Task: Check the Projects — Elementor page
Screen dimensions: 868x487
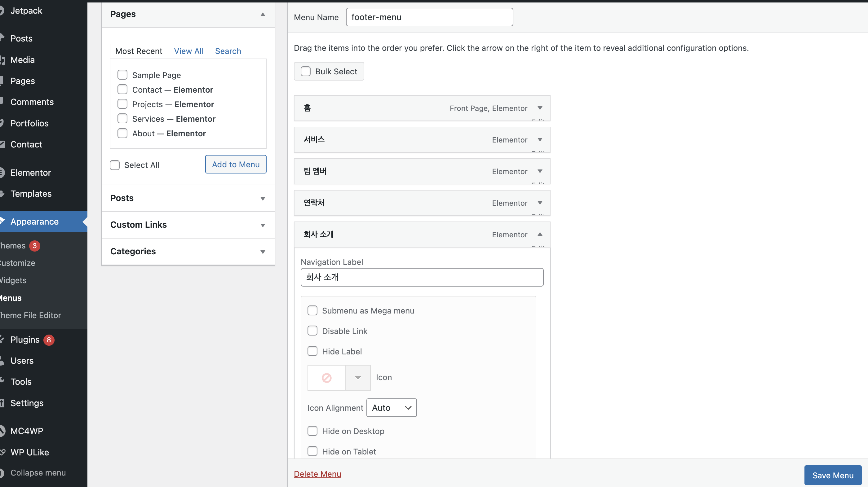Action: (x=122, y=104)
